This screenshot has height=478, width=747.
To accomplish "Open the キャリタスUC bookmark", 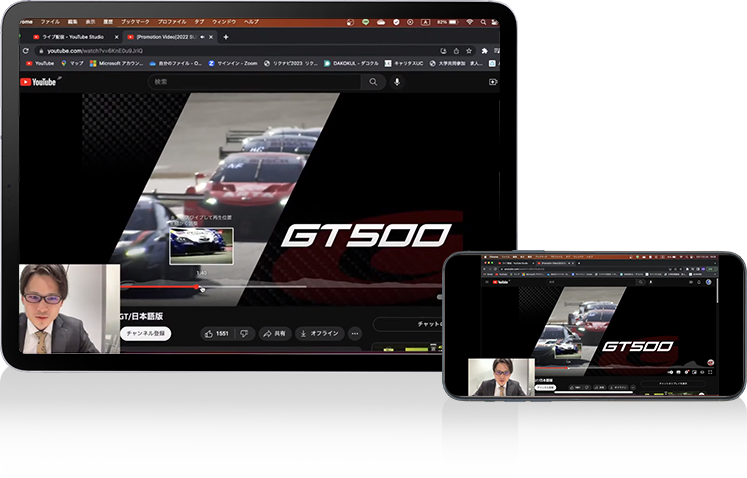I will (x=404, y=63).
